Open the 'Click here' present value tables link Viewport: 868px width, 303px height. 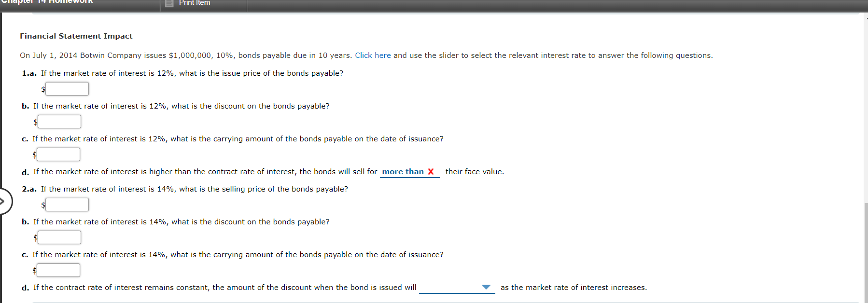tap(372, 55)
